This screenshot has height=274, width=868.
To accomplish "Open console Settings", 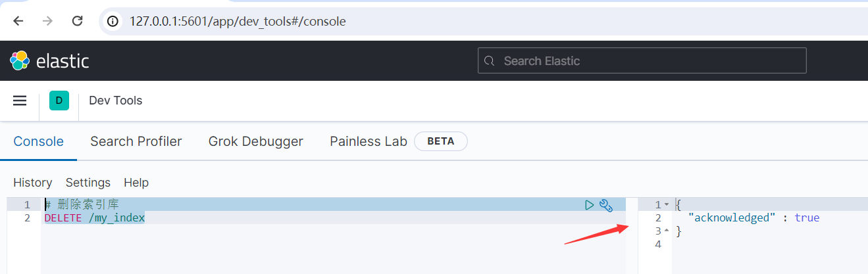I will [x=88, y=183].
